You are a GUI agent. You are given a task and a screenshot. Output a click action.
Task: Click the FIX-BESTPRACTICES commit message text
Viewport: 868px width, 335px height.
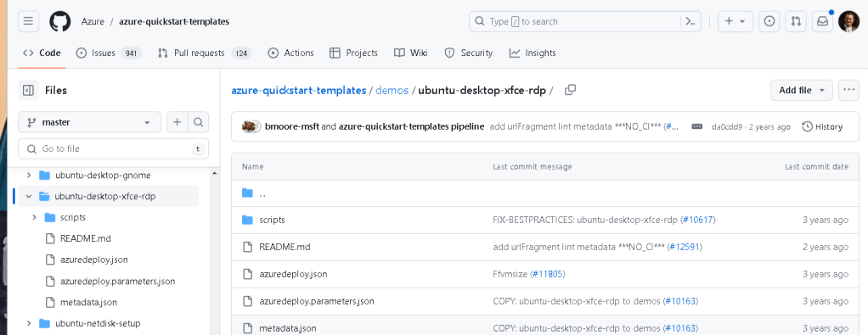click(585, 220)
